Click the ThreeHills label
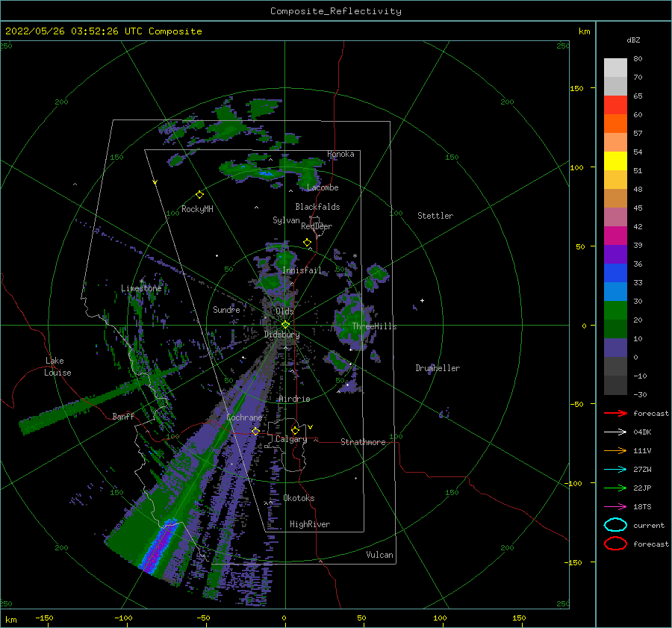This screenshot has width=672, height=628. [x=374, y=326]
